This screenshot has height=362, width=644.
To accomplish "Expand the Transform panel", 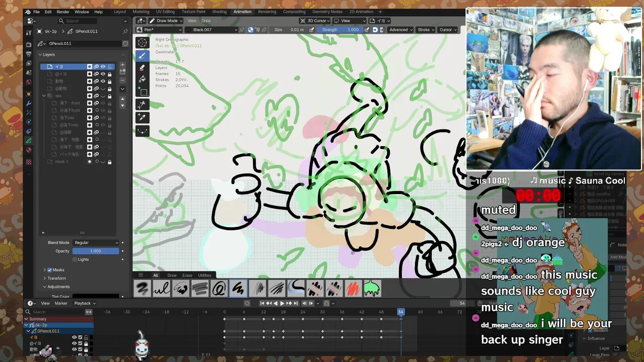I will coord(45,278).
